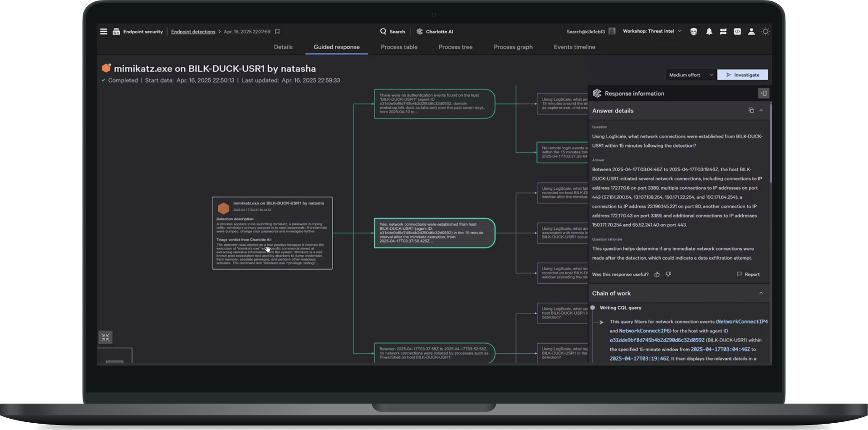Open the user profile icon
The height and width of the screenshot is (430, 868).
click(751, 31)
